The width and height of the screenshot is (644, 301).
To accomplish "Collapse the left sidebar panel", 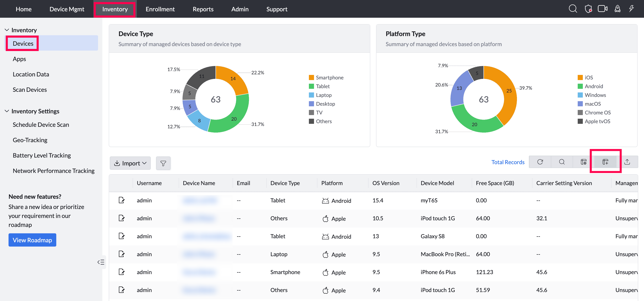I will point(101,262).
